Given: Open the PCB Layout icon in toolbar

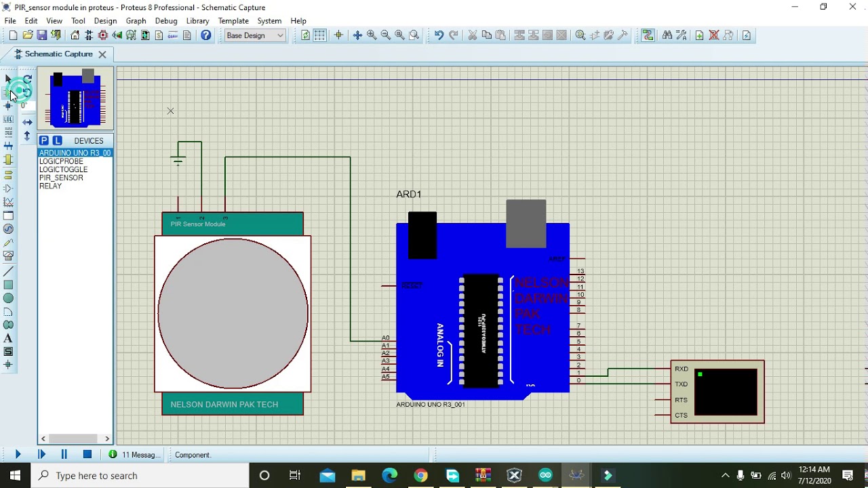Looking at the screenshot, I should [103, 35].
